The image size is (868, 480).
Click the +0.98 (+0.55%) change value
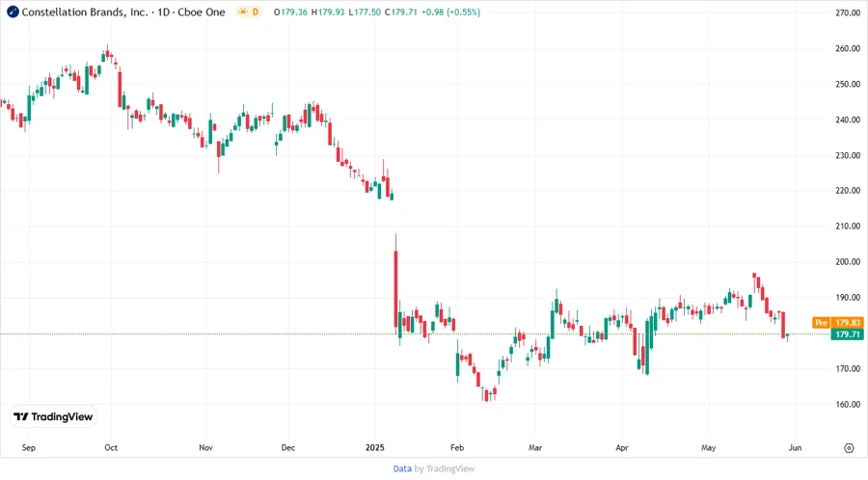450,12
